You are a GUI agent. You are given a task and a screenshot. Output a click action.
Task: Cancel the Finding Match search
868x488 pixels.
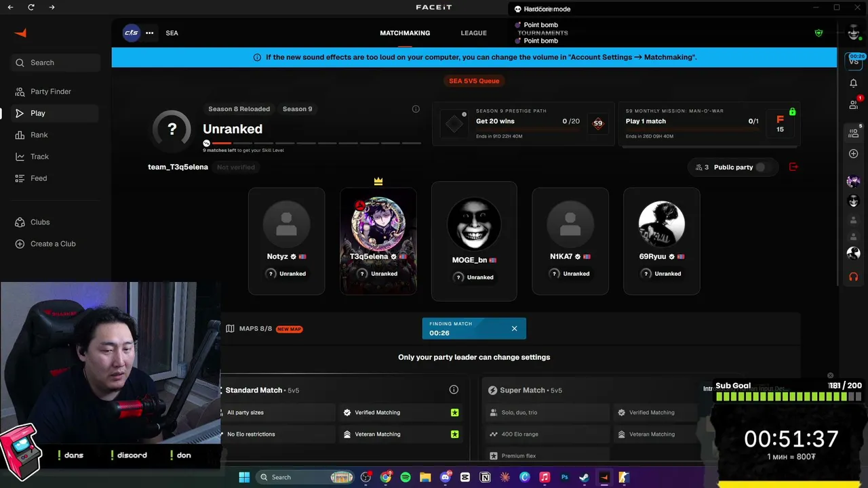pos(514,329)
